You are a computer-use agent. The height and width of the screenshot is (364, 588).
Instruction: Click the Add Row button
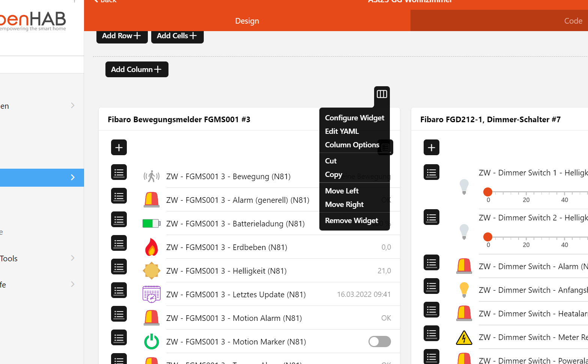(x=122, y=36)
